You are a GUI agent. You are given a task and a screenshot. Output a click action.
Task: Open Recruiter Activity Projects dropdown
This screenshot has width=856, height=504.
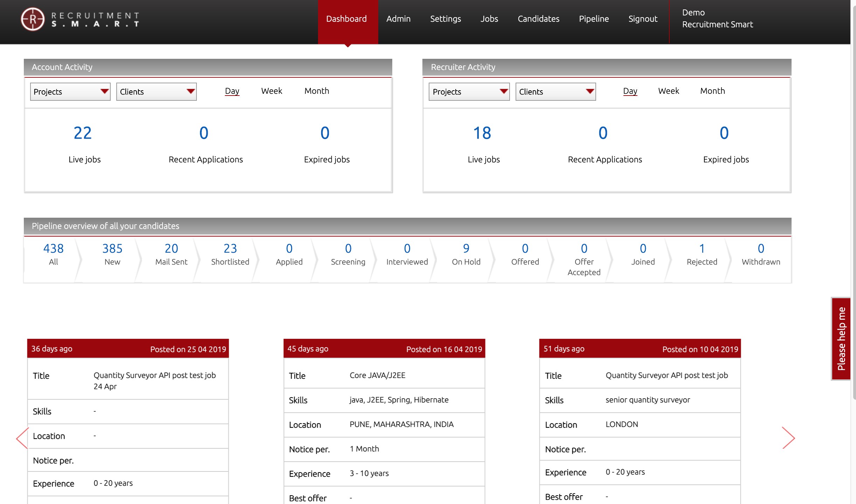pos(469,92)
